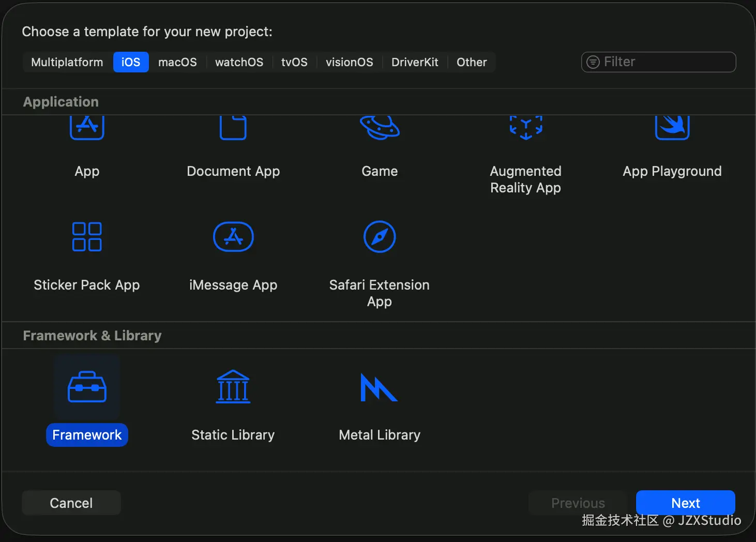Select the App Playground swift icon
Screen dimensions: 756x542
(x=672, y=128)
